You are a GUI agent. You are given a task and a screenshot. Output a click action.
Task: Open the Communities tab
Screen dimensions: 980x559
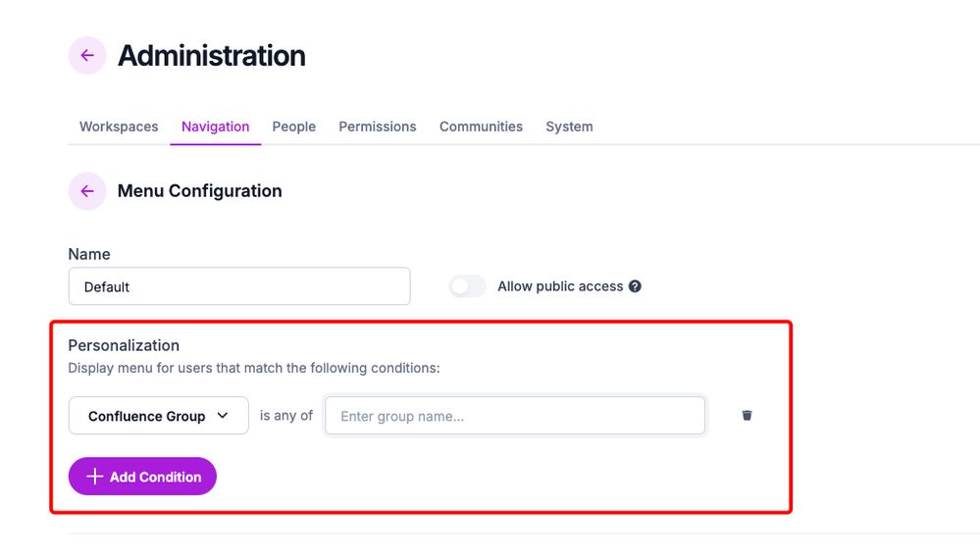[482, 127]
